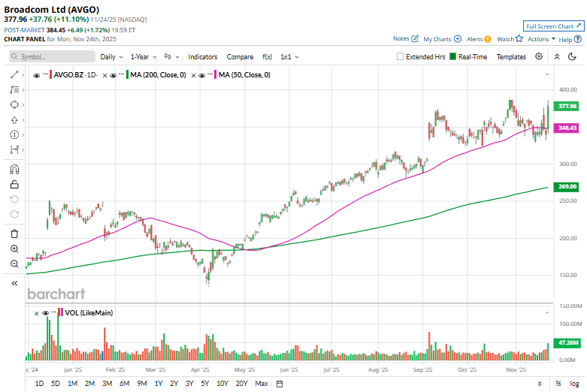Open chart settings gear icon
Viewport: 587px width, 392px height.
[539, 56]
